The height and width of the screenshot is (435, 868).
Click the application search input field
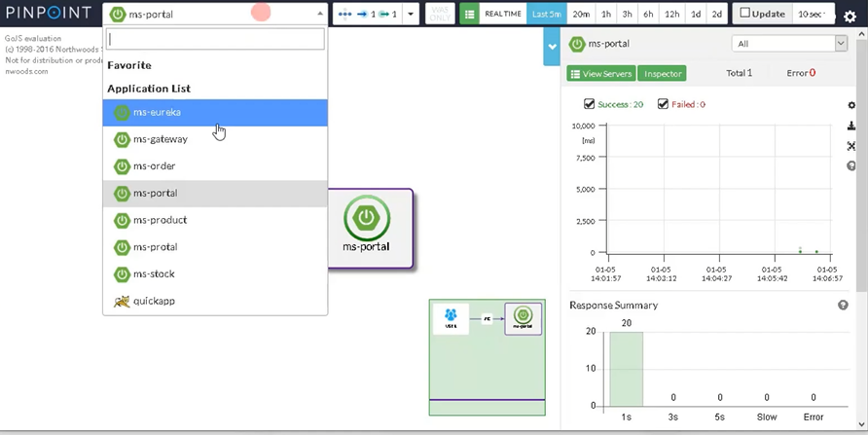click(215, 39)
